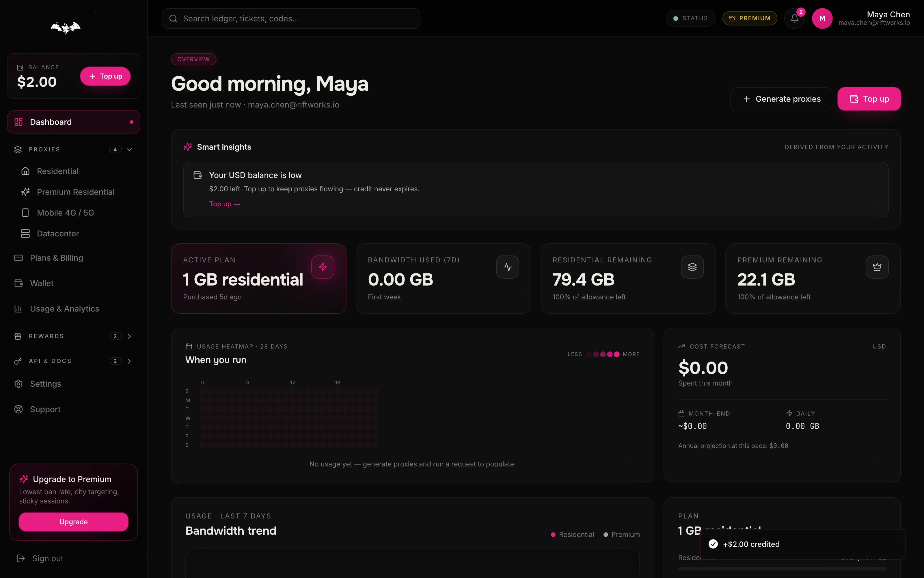
Task: Click the heatmap intensity legend dots
Action: coord(603,354)
